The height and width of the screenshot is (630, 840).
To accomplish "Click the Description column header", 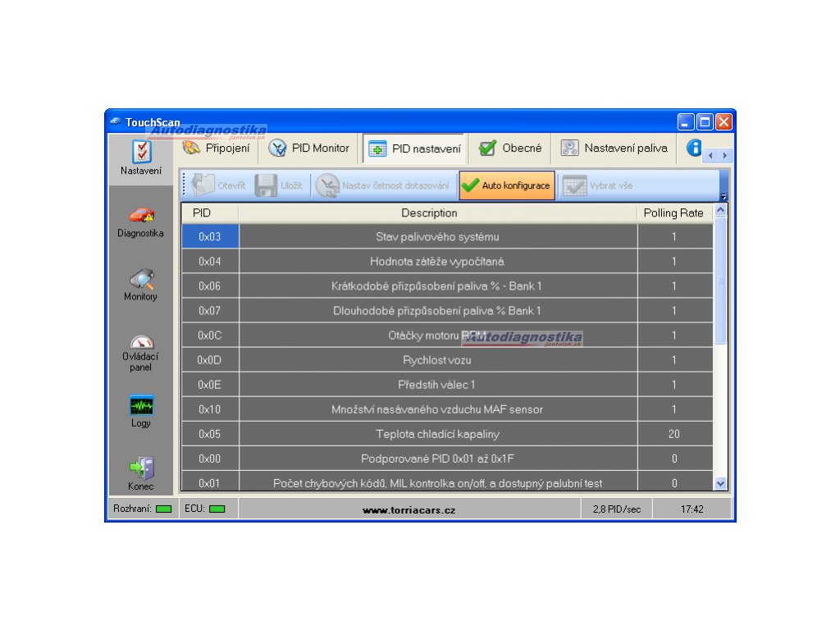I will point(429,213).
